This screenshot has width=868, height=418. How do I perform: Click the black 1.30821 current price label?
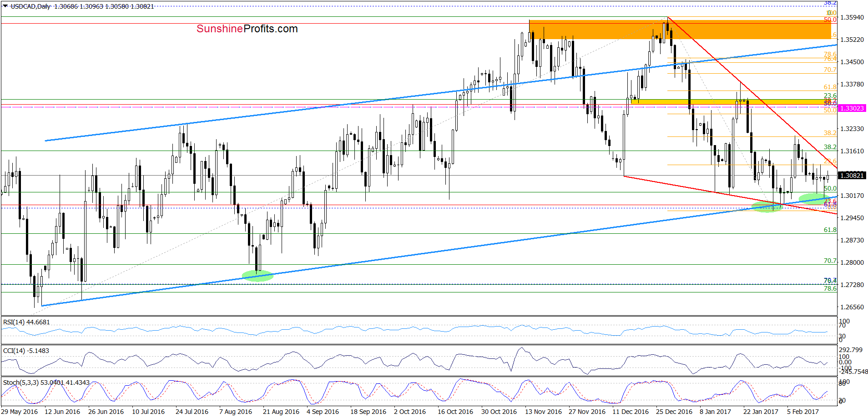[852, 176]
